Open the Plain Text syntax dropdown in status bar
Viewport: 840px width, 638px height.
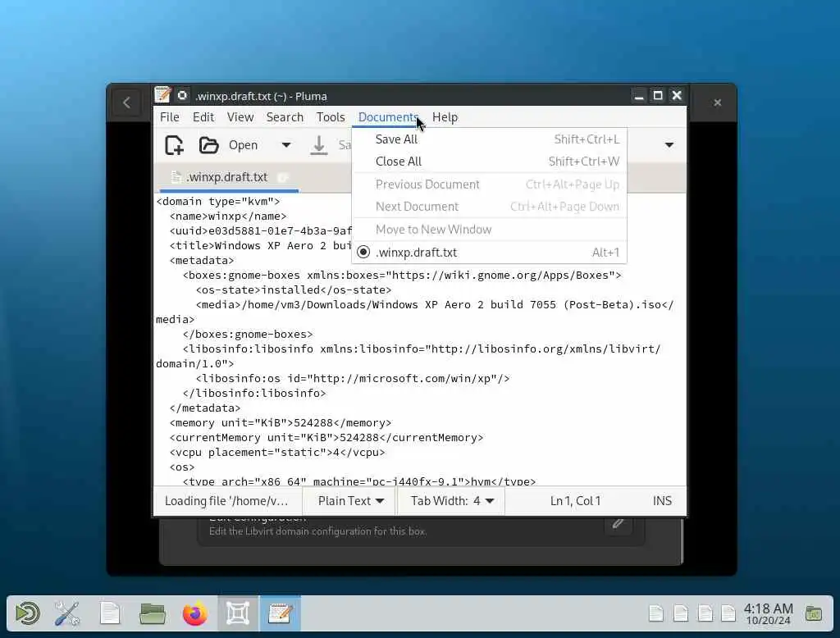351,501
